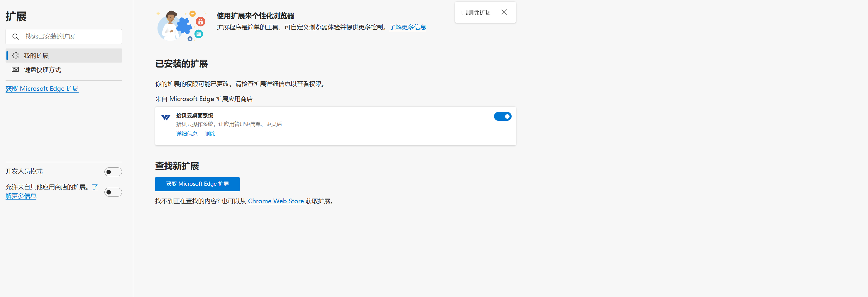The width and height of the screenshot is (868, 297).
Task: Click the keyboard icon beside 键盘快捷方式
Action: click(x=16, y=70)
